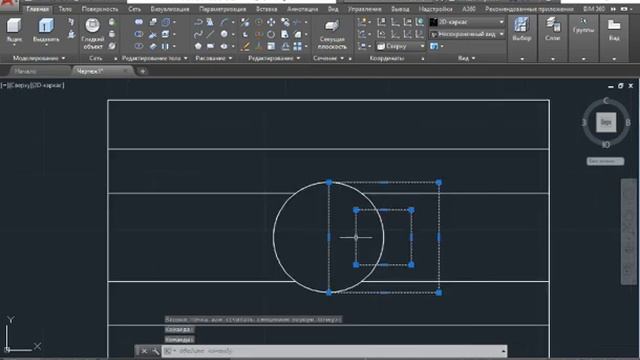Open the Управление ribbon tab
The image size is (640, 360).
[364, 9]
